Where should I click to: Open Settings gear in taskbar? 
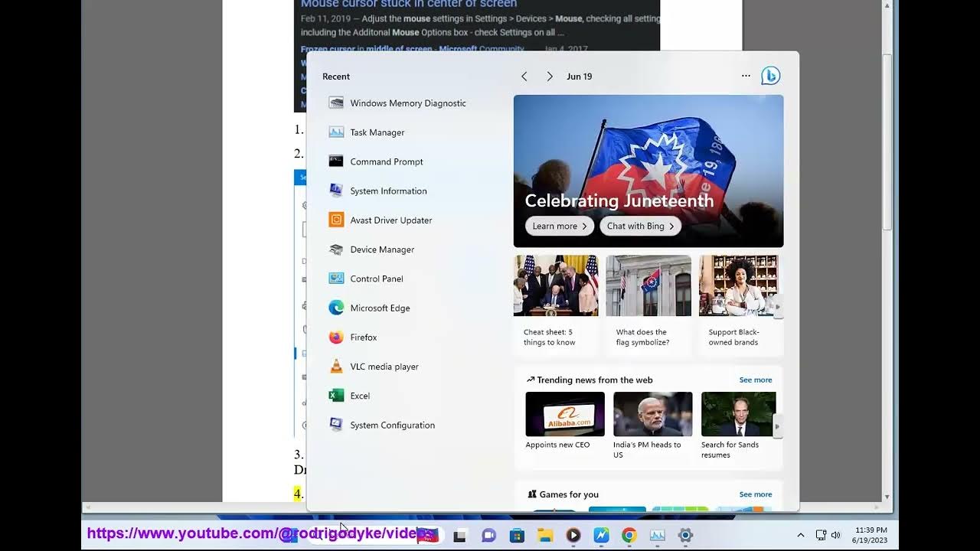[685, 536]
